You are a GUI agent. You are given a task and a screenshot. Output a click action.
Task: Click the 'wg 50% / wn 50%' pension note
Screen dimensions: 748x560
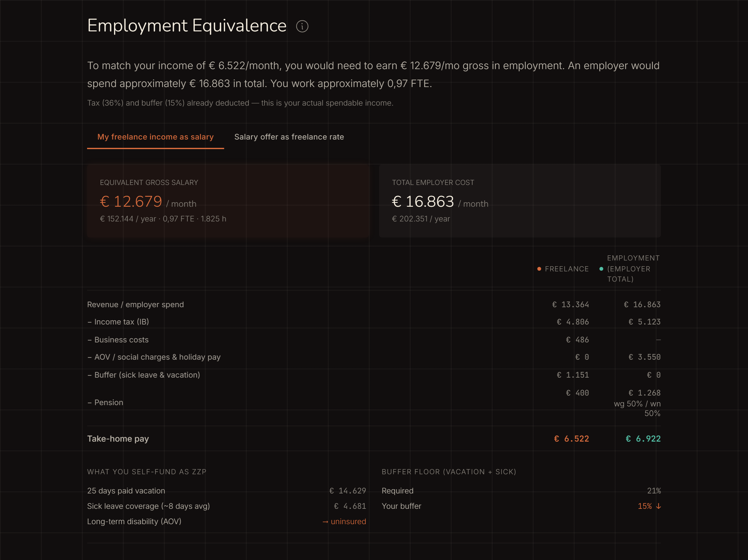(637, 409)
